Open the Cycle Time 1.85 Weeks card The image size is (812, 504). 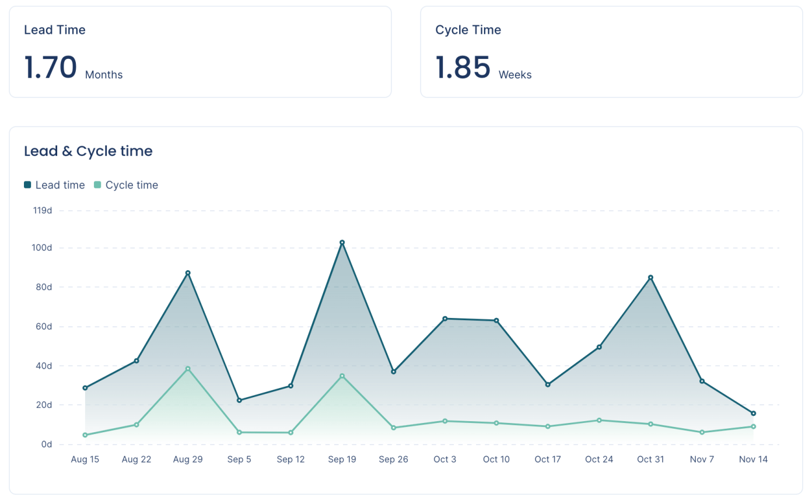[x=611, y=52]
